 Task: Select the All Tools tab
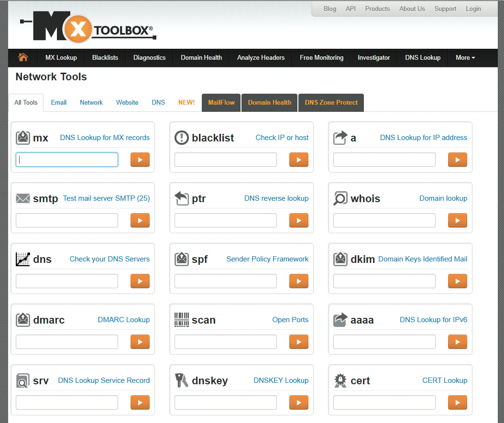pos(26,102)
